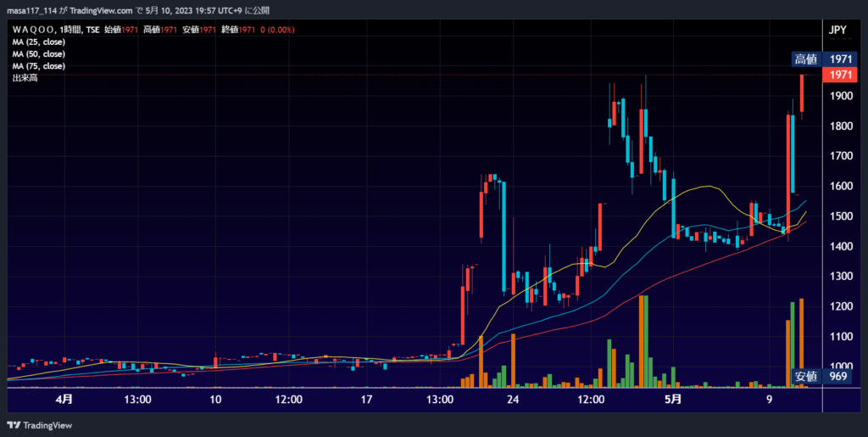Click the red 1971 current price tag

(x=839, y=76)
